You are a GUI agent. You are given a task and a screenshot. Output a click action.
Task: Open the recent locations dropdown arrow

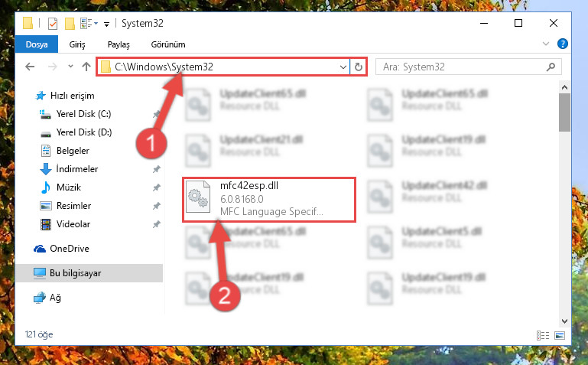pos(70,67)
